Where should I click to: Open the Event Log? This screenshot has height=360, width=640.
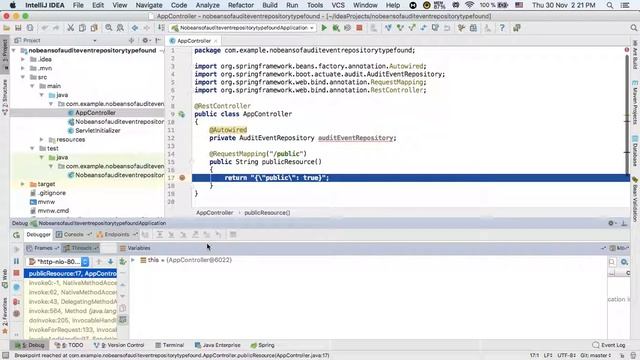609,345
